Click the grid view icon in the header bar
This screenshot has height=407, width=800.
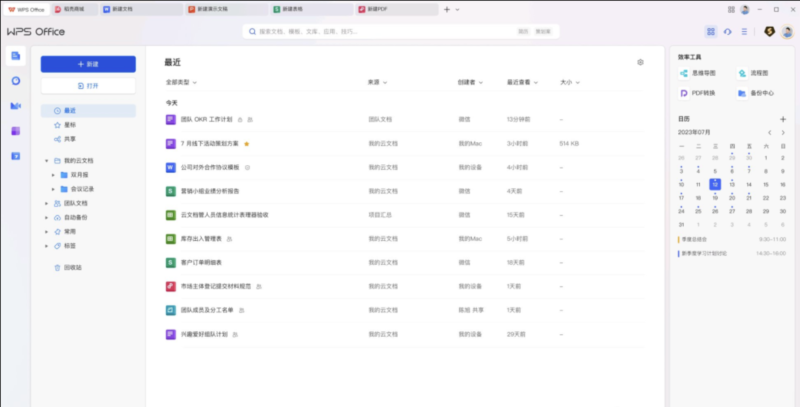point(711,32)
